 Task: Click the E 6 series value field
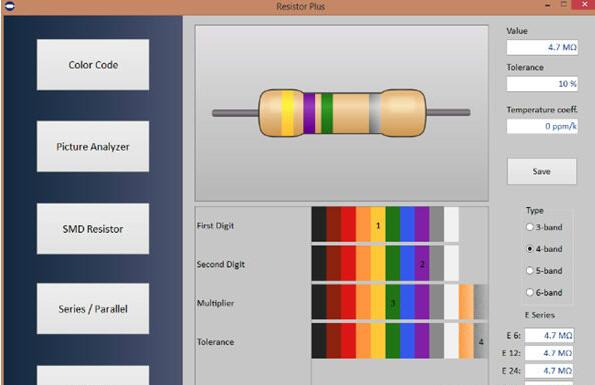point(549,335)
